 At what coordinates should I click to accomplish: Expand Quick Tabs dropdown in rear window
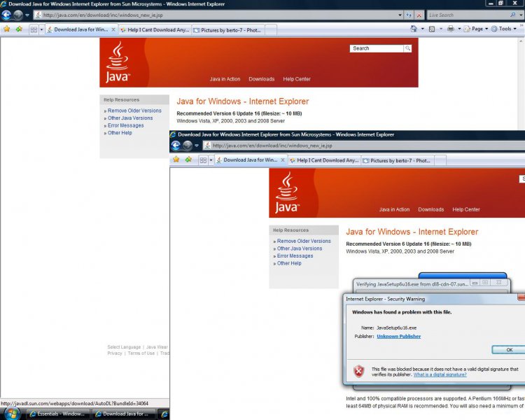(x=41, y=29)
